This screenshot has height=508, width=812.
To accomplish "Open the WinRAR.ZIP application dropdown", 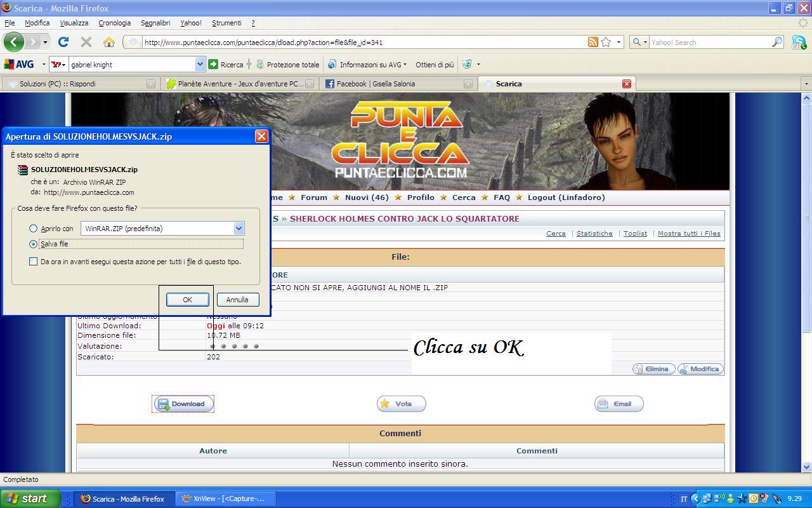I will (239, 229).
